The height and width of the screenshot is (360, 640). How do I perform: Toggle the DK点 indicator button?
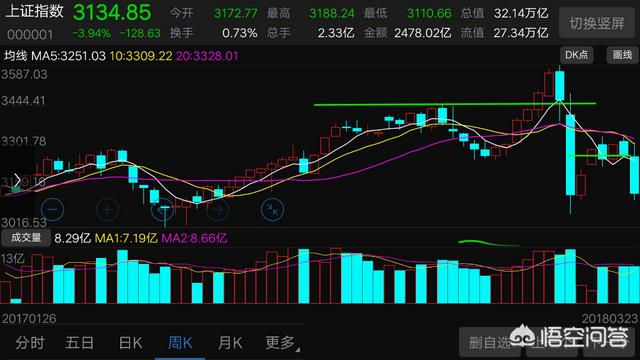pos(576,55)
